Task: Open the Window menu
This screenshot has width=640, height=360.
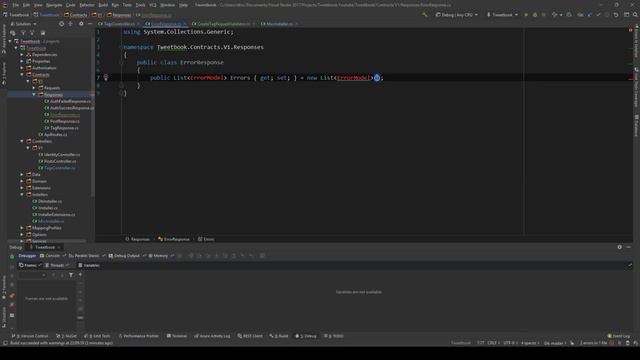Action: coord(167,5)
